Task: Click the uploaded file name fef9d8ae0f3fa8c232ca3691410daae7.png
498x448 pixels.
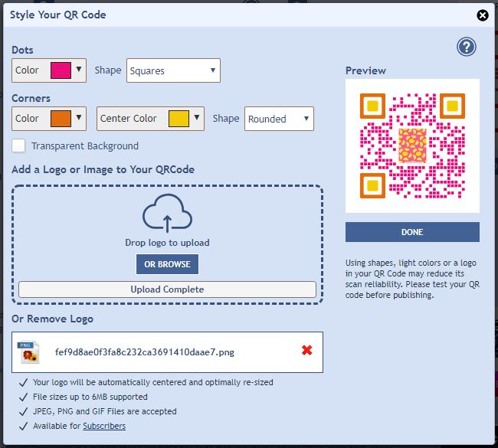Action: point(145,352)
